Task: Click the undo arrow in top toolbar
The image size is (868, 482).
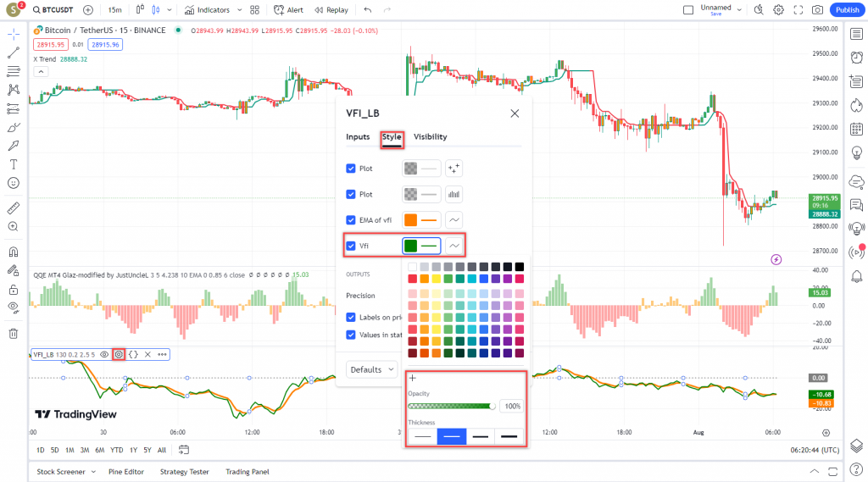Action: click(x=367, y=10)
